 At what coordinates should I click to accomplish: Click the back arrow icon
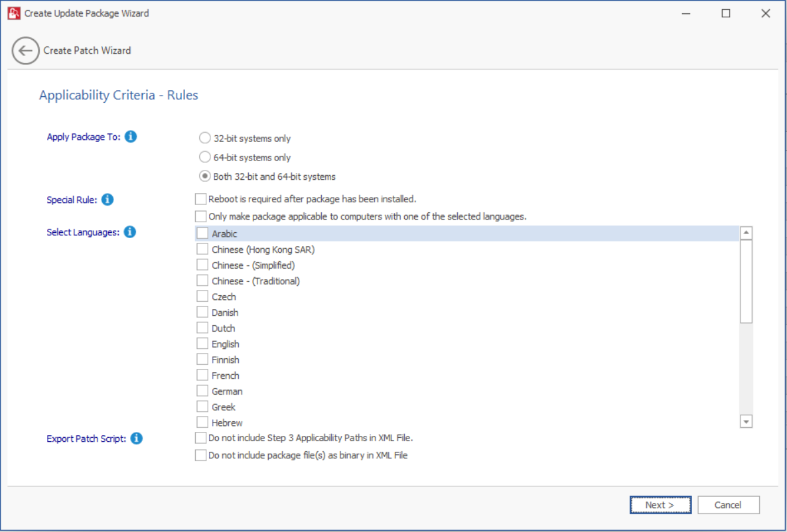pyautogui.click(x=26, y=50)
